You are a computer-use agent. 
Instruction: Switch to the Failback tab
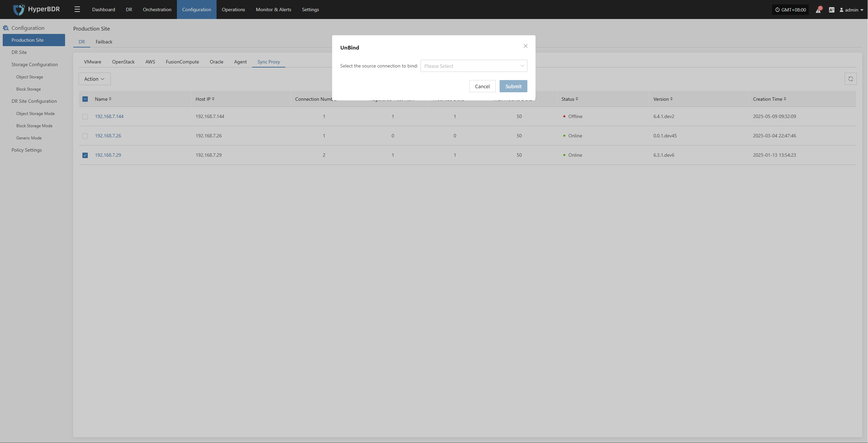[x=104, y=42]
